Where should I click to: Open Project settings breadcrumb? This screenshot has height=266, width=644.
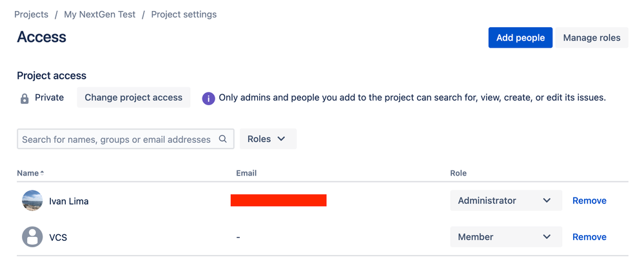point(184,14)
